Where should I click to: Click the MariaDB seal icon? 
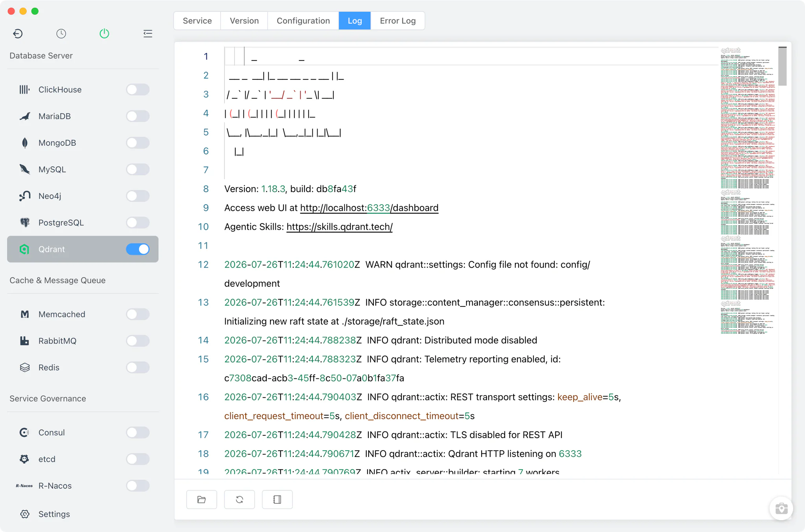click(x=24, y=116)
